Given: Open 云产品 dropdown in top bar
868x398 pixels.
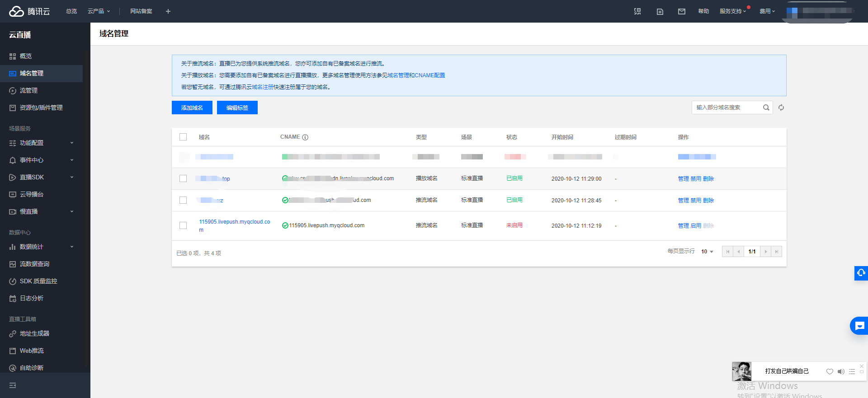Looking at the screenshot, I should coord(99,11).
